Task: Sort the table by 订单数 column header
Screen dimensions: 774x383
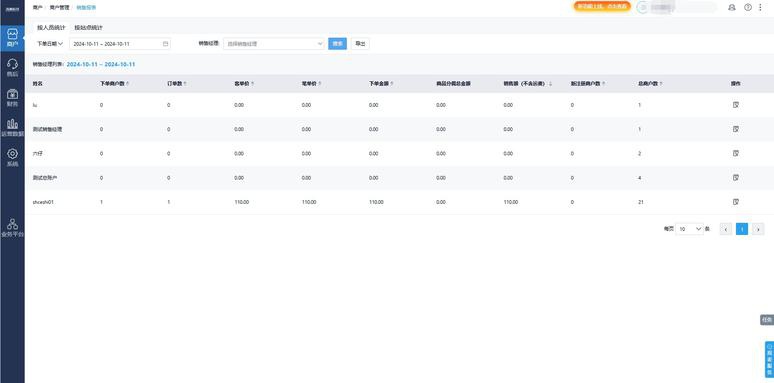Action: [177, 84]
